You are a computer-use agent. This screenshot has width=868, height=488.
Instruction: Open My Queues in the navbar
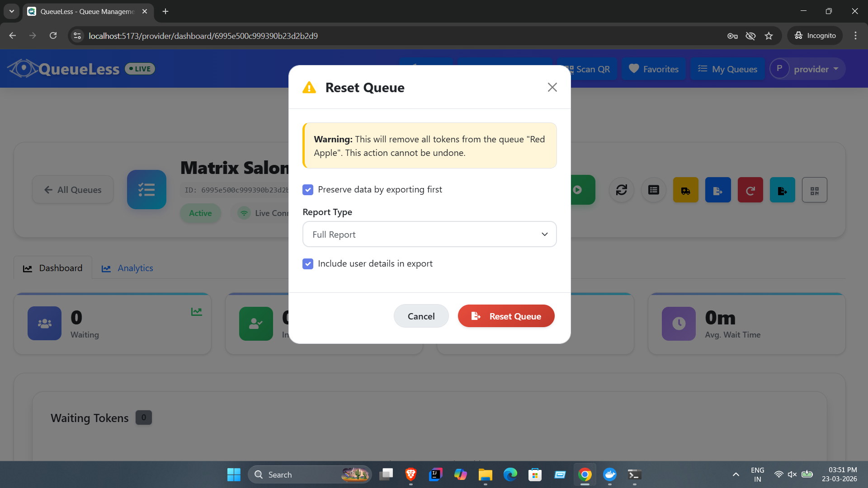727,69
